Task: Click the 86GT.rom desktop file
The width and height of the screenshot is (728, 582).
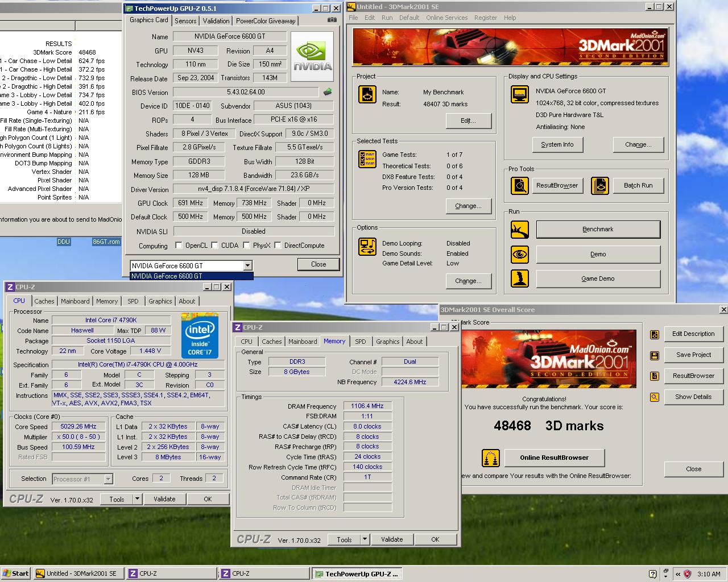Action: pyautogui.click(x=106, y=242)
